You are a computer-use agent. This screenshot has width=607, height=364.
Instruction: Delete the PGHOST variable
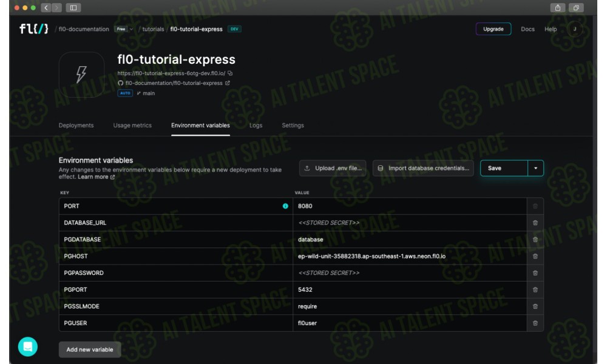535,256
